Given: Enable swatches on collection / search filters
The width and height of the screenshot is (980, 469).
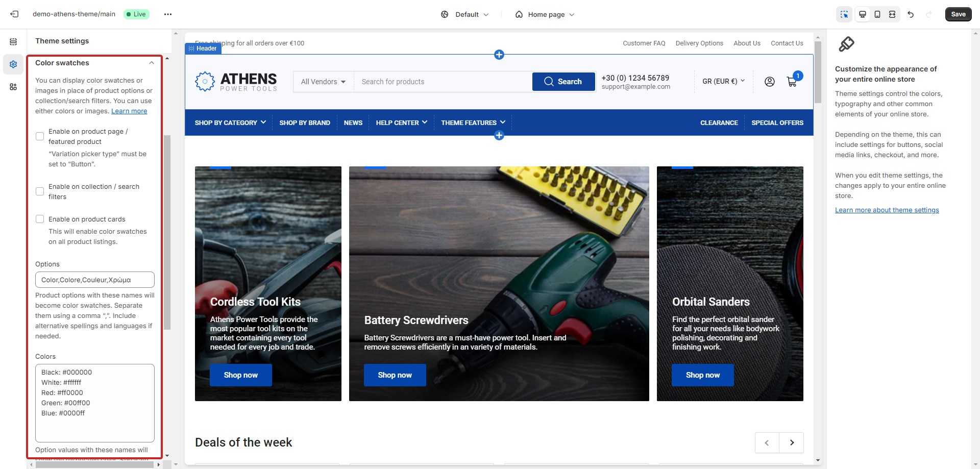Looking at the screenshot, I should (x=40, y=191).
